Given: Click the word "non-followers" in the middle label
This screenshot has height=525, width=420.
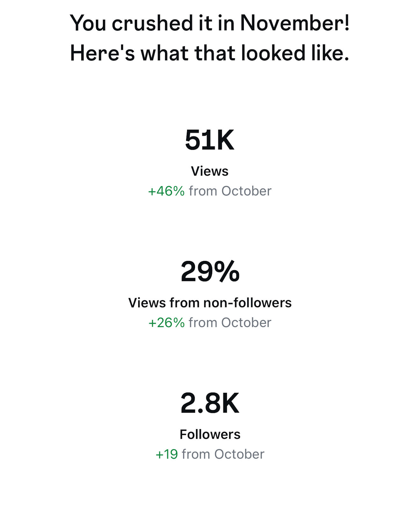Looking at the screenshot, I should tap(247, 303).
